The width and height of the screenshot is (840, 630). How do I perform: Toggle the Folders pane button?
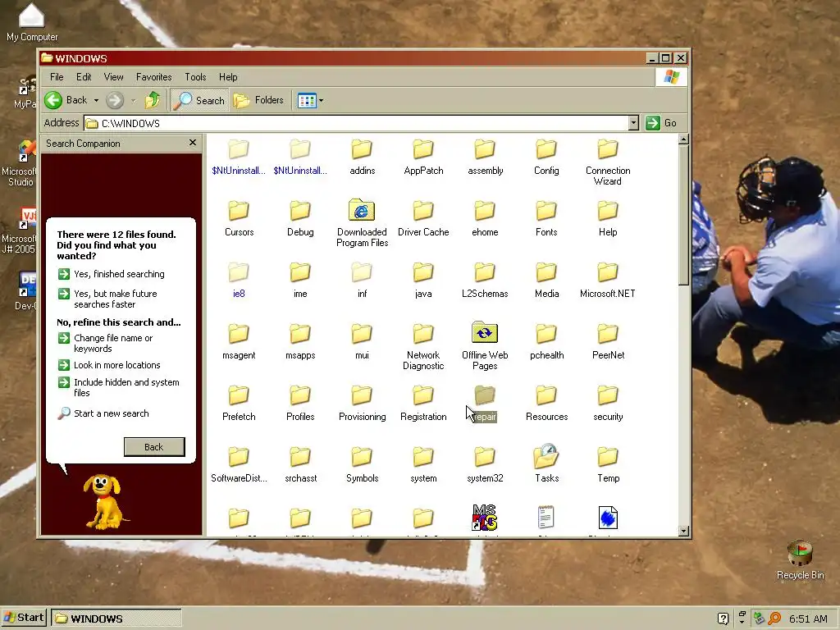point(258,100)
